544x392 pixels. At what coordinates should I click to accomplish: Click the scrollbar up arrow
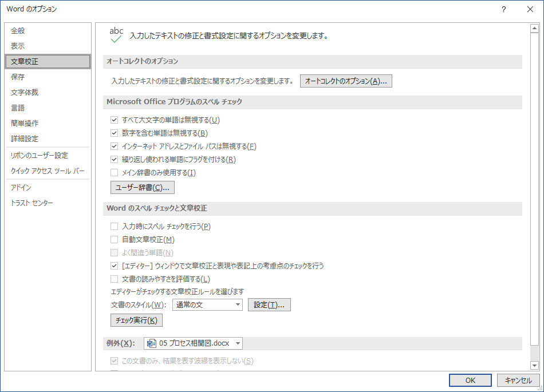(534, 28)
